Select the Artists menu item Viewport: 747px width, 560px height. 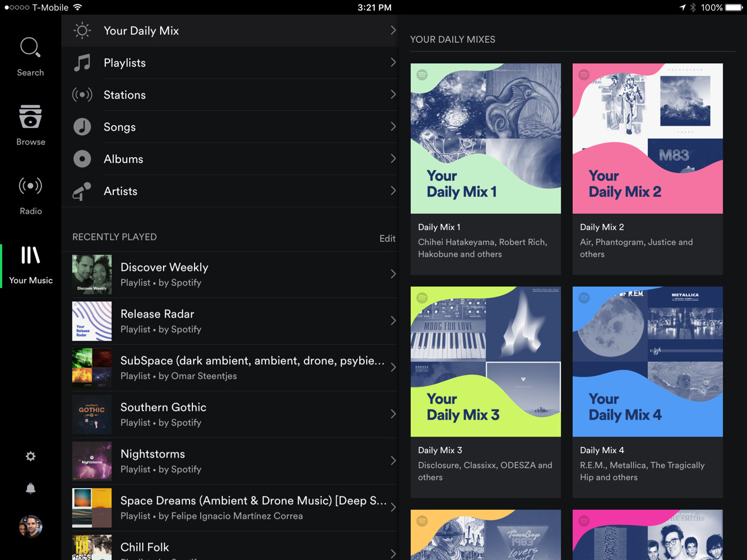pyautogui.click(x=230, y=191)
